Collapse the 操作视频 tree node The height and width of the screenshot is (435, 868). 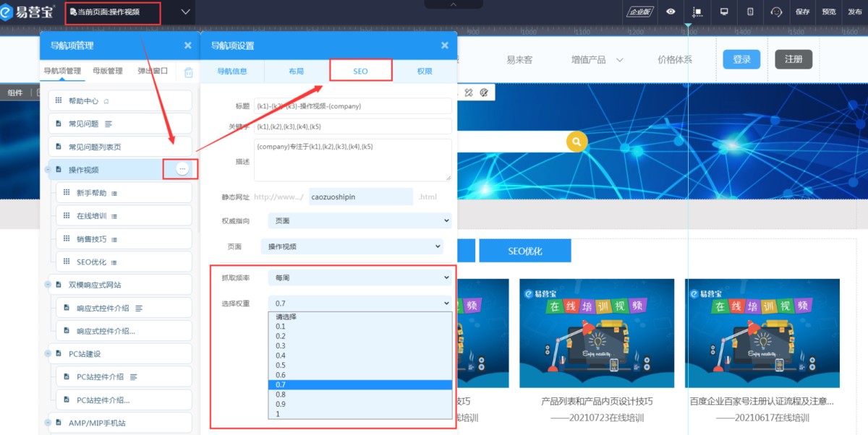click(x=48, y=170)
